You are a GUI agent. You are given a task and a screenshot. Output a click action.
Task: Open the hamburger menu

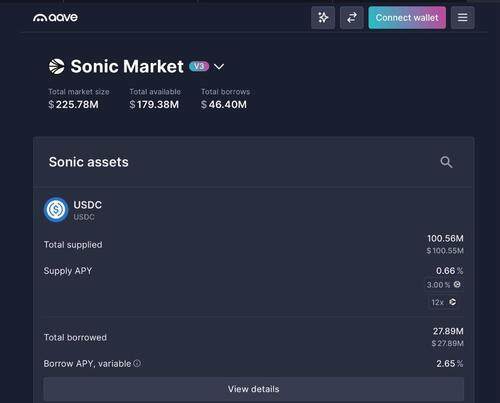click(x=462, y=18)
